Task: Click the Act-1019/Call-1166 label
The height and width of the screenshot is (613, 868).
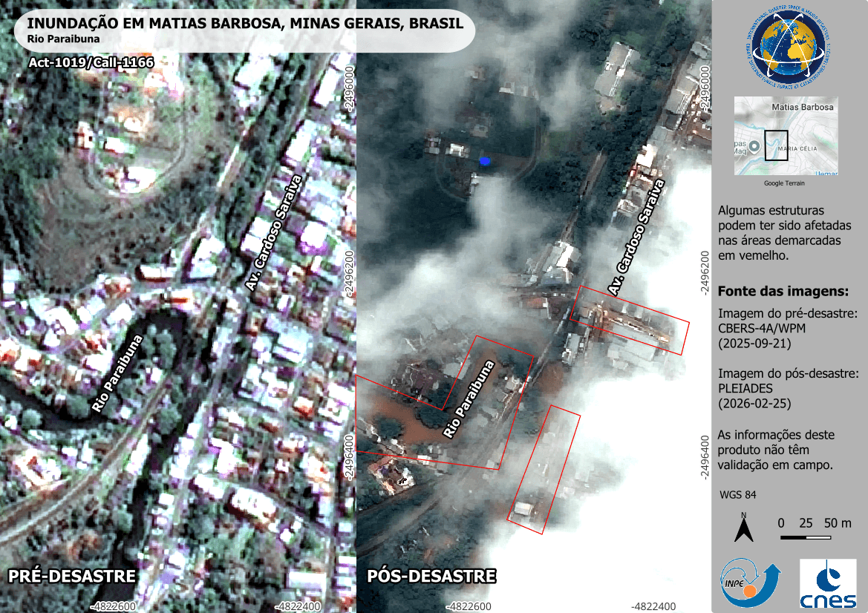Action: 91,63
